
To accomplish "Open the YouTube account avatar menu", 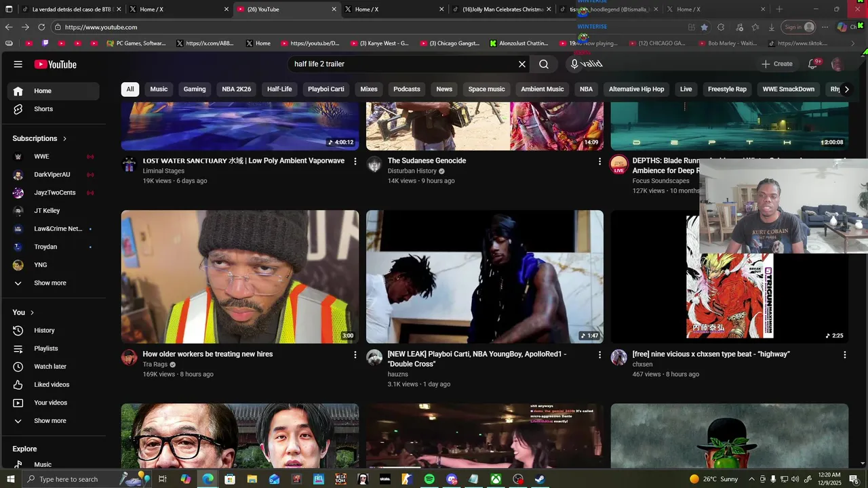I will 837,64.
